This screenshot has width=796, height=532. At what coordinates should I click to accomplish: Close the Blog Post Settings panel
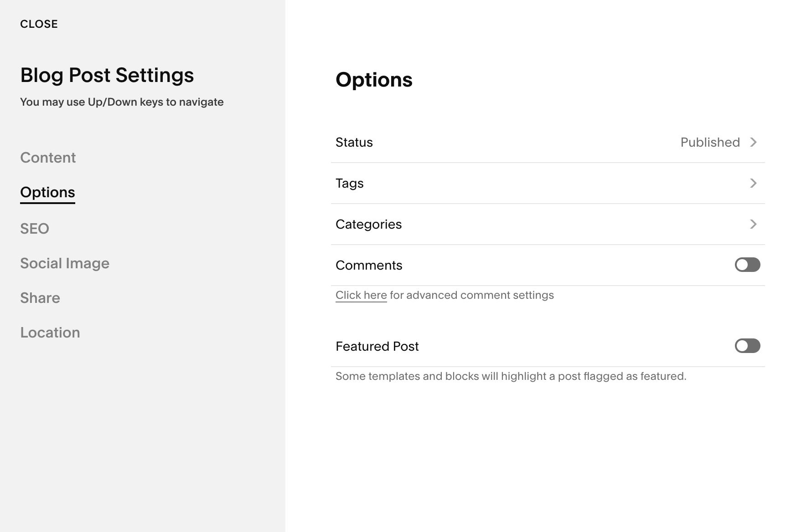pyautogui.click(x=39, y=24)
